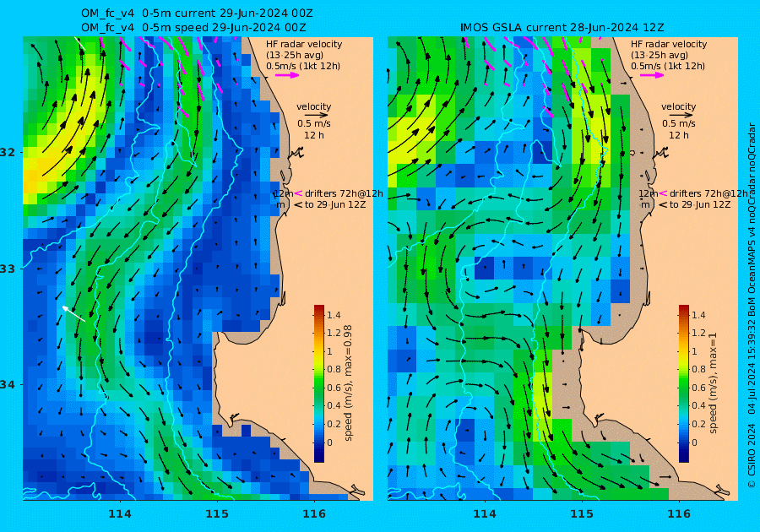Select the magenta HF radar arrow in IMOS GSLA panel

[x=652, y=75]
